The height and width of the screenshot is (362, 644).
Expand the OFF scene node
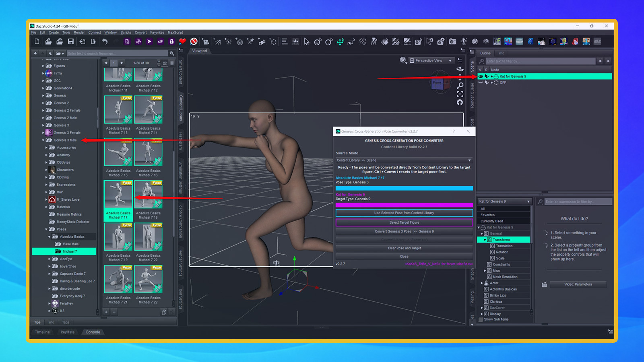pyautogui.click(x=491, y=82)
